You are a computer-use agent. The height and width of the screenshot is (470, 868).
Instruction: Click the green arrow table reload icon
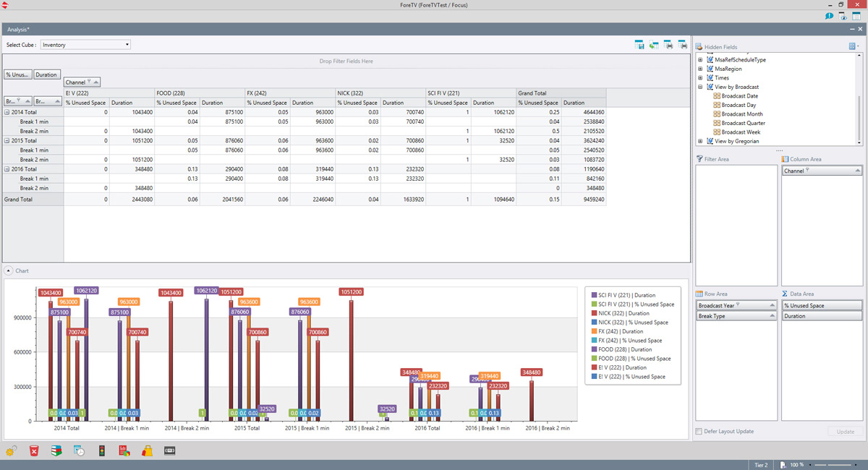click(x=654, y=45)
